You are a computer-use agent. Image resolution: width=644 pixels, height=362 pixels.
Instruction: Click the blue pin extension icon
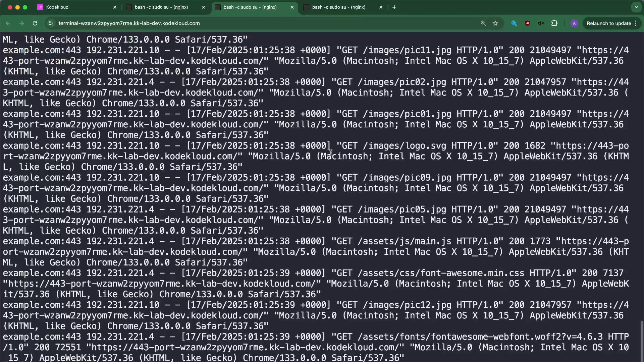tap(514, 23)
